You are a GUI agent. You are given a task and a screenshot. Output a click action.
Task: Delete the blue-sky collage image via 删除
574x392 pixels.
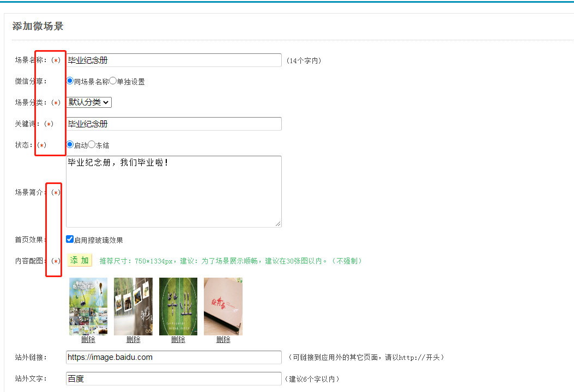tap(88, 339)
